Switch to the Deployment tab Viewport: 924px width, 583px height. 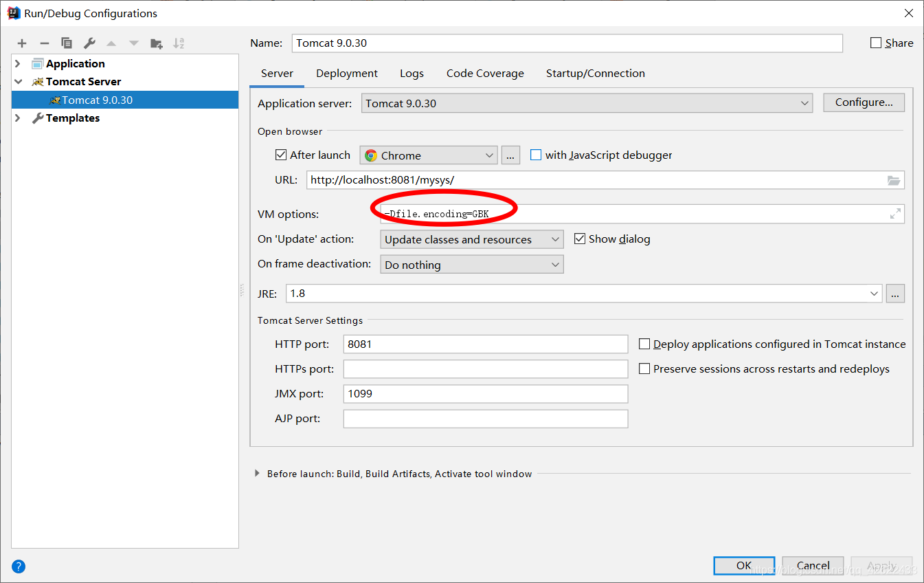pos(347,74)
